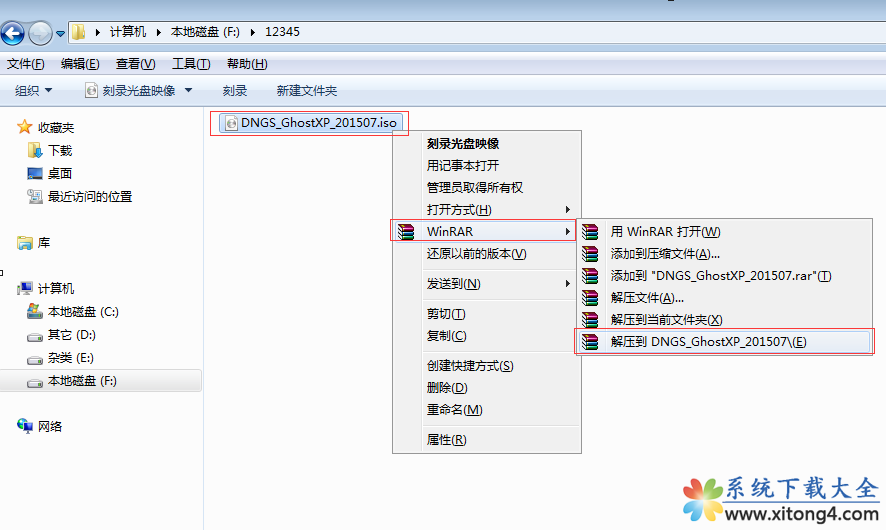Choose 解压文件(A)... in WinRAR submenu
Image resolution: width=886 pixels, height=530 pixels.
point(647,298)
